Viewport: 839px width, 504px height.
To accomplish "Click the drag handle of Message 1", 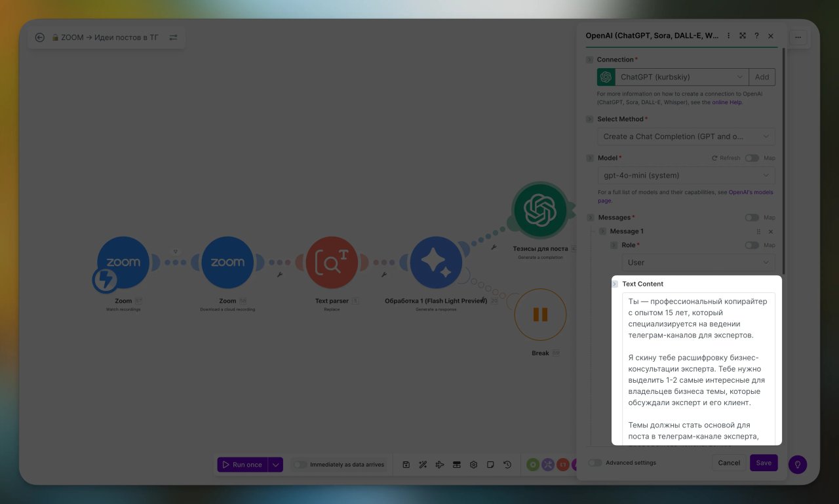I will (758, 231).
